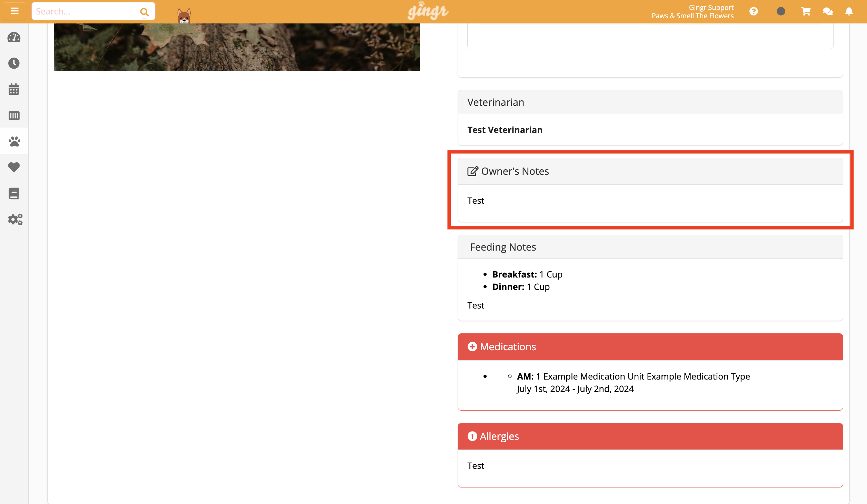The width and height of the screenshot is (867, 504).
Task: Click the gray status circle icon
Action: (x=781, y=11)
